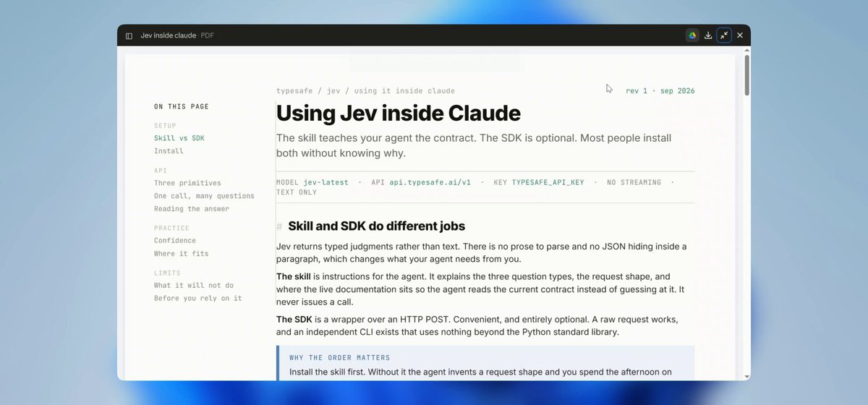Click the 'TEXT ONLY' metadata label
Viewport: 868px width, 405px height.
click(x=297, y=192)
